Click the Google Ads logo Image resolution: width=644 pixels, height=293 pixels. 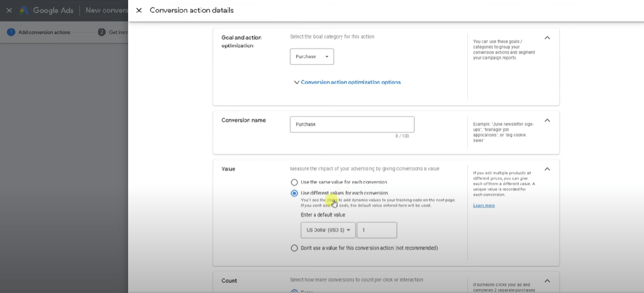coord(25,11)
